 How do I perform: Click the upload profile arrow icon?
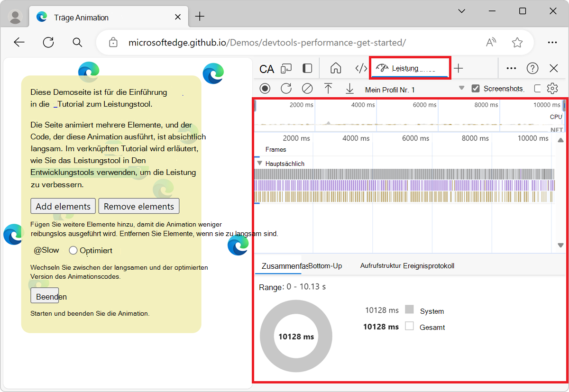tap(328, 89)
